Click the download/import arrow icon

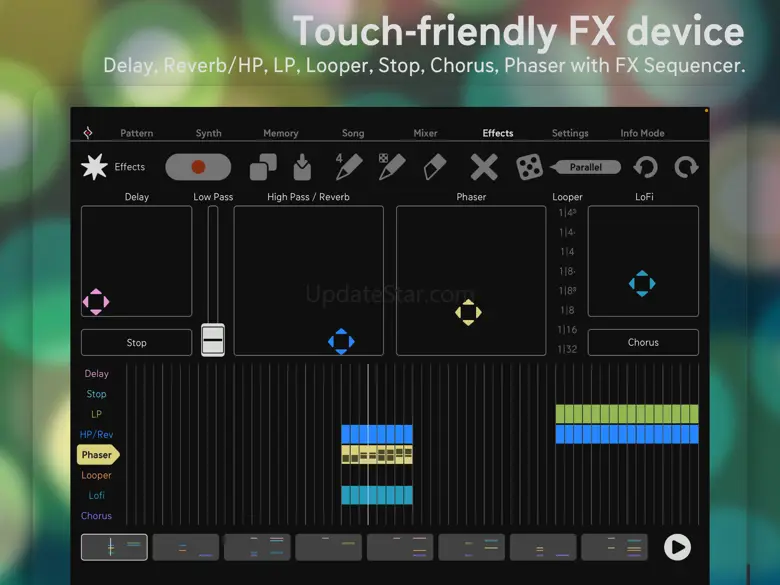click(x=302, y=167)
